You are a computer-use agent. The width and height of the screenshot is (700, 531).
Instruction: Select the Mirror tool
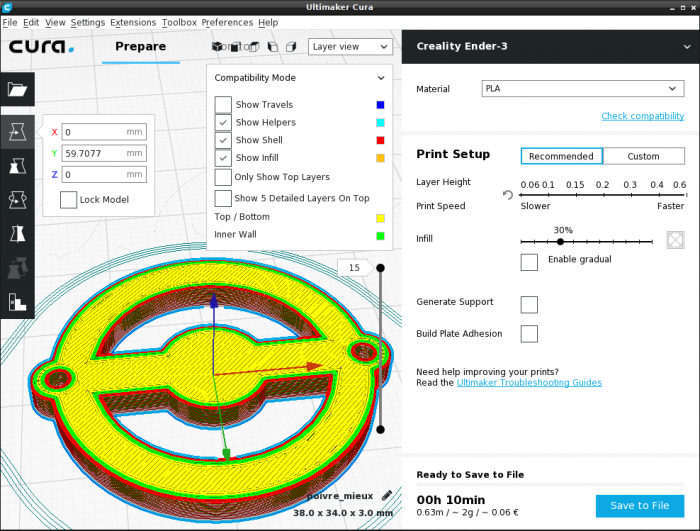17,234
